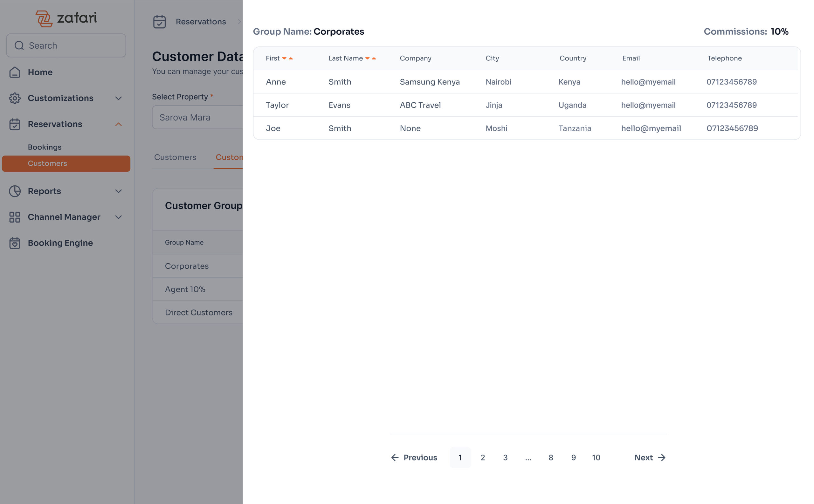Click the search magnifier icon
Screen dimensions: 814x504
19,46
